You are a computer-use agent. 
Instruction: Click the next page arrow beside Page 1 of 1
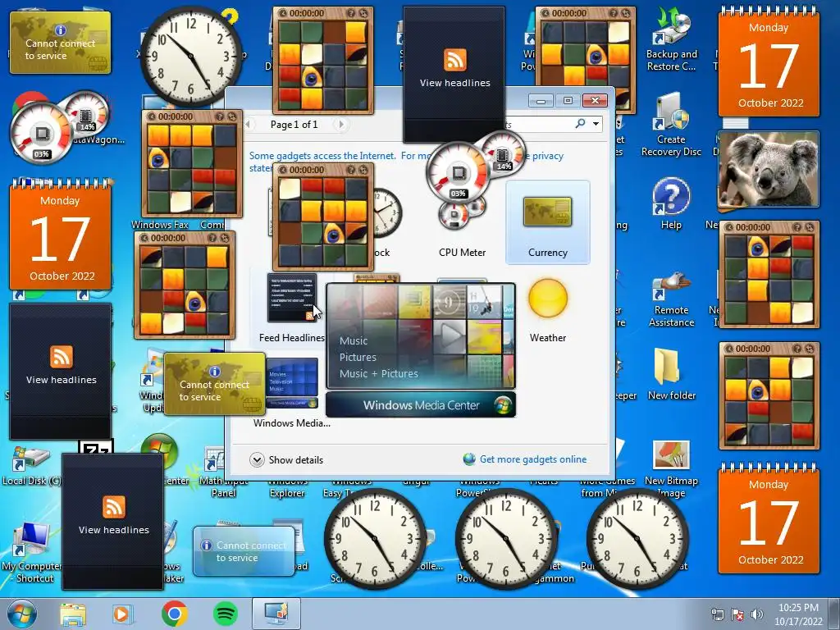[340, 125]
